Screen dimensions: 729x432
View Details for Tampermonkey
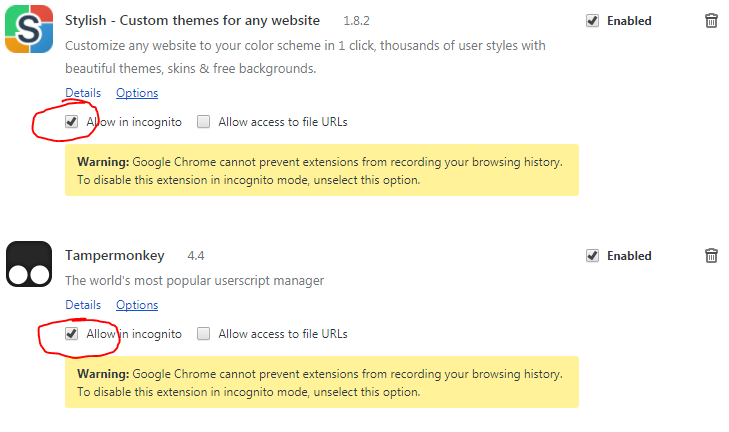click(83, 305)
